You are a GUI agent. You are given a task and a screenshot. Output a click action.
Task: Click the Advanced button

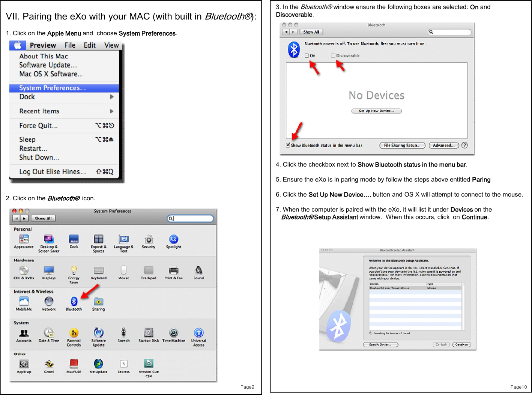pyautogui.click(x=444, y=145)
